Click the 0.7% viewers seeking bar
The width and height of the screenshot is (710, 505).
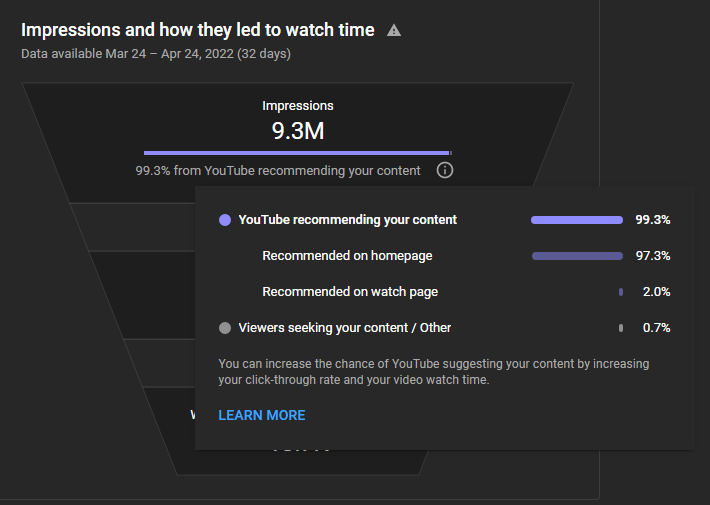621,328
